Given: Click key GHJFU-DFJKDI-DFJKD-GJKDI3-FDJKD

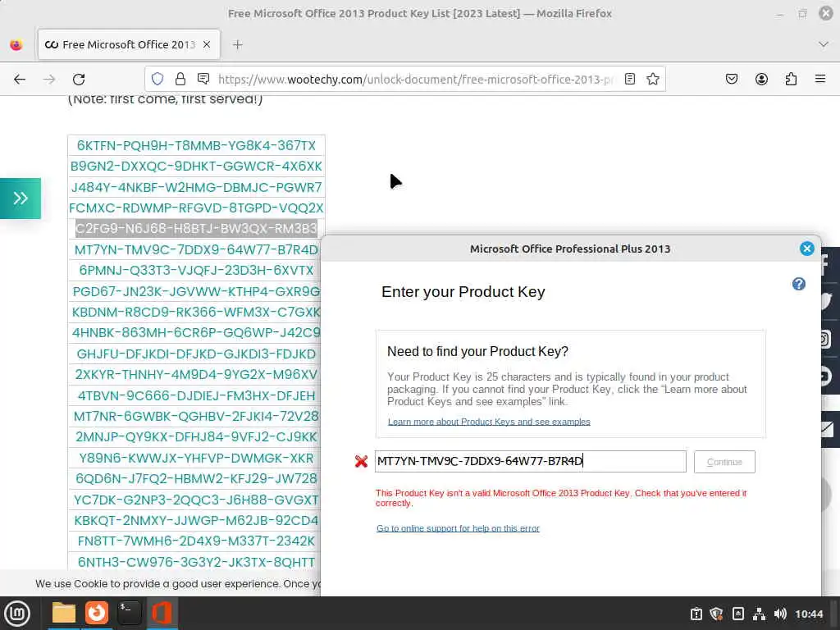Looking at the screenshot, I should [196, 354].
